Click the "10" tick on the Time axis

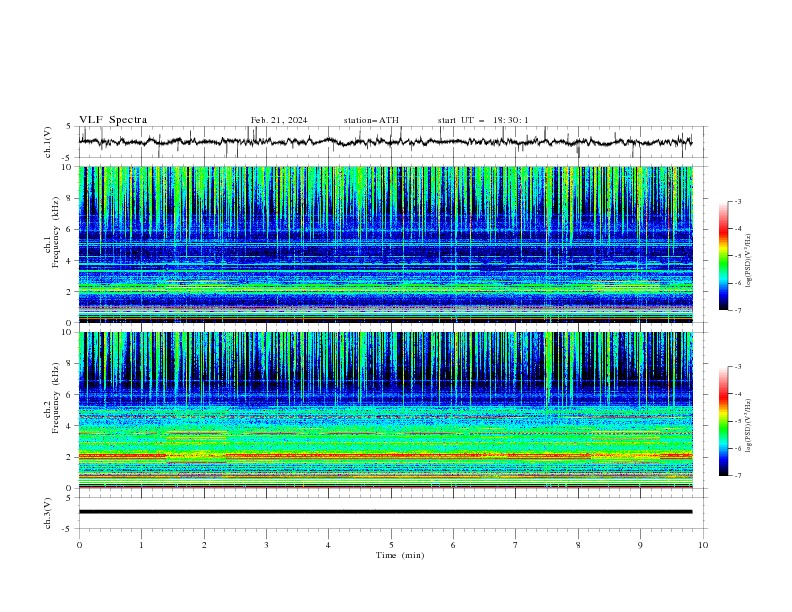(703, 545)
